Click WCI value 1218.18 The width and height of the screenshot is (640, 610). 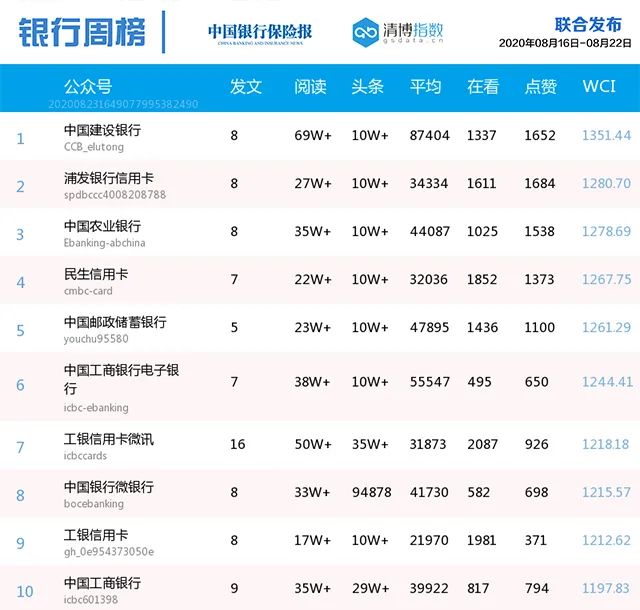click(605, 444)
